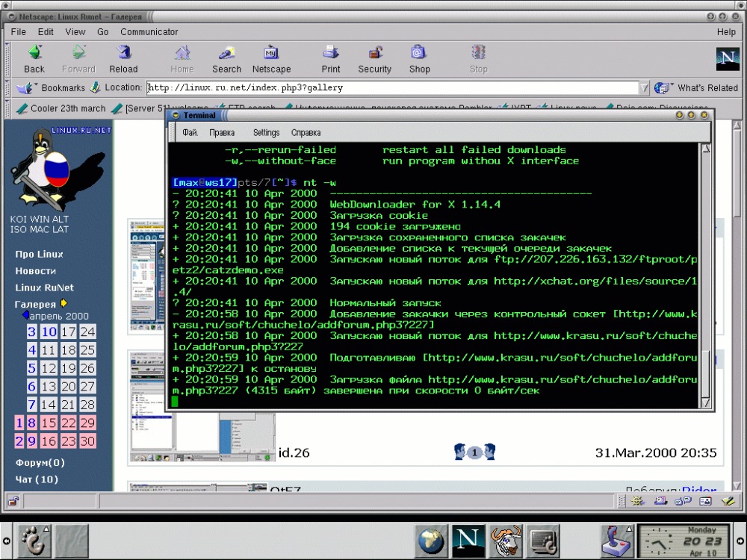The width and height of the screenshot is (747, 560).
Task: Open the [Server 51] personal toolbar bookmark
Action: click(x=140, y=108)
